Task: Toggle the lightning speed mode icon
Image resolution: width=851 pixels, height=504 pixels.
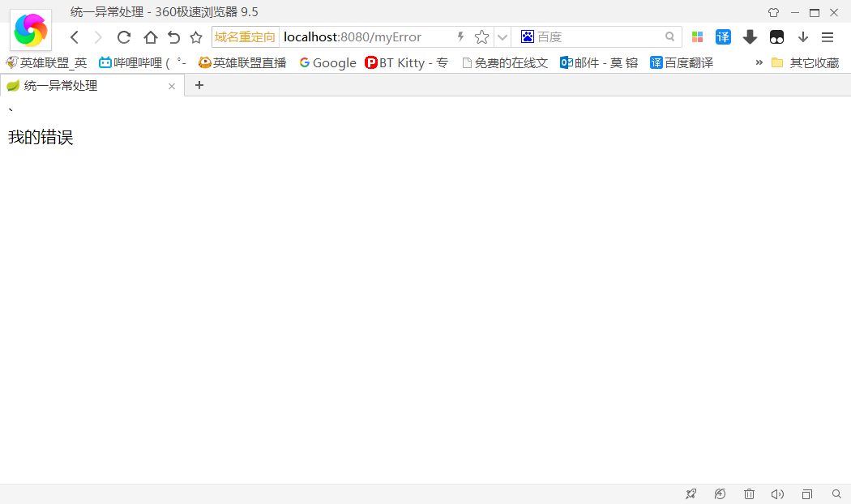Action: click(460, 37)
